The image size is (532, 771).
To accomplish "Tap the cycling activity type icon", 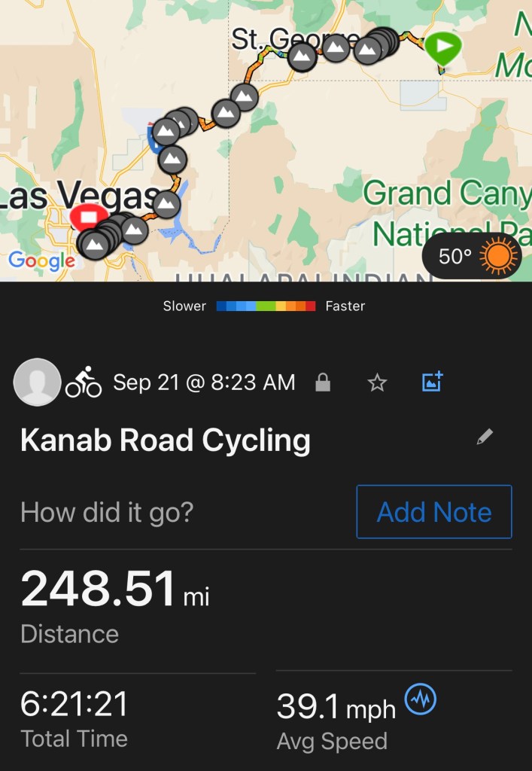I will coord(84,382).
